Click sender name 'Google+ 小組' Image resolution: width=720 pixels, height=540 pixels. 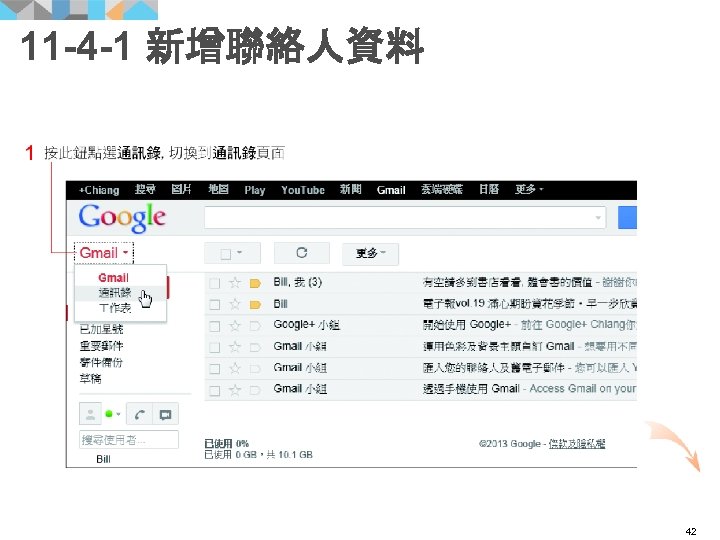(306, 325)
